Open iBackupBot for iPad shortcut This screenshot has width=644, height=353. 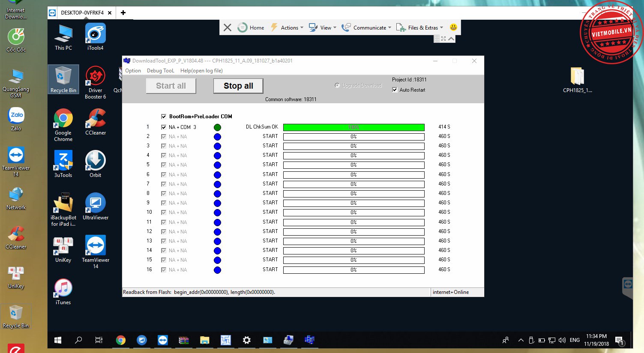tap(63, 209)
